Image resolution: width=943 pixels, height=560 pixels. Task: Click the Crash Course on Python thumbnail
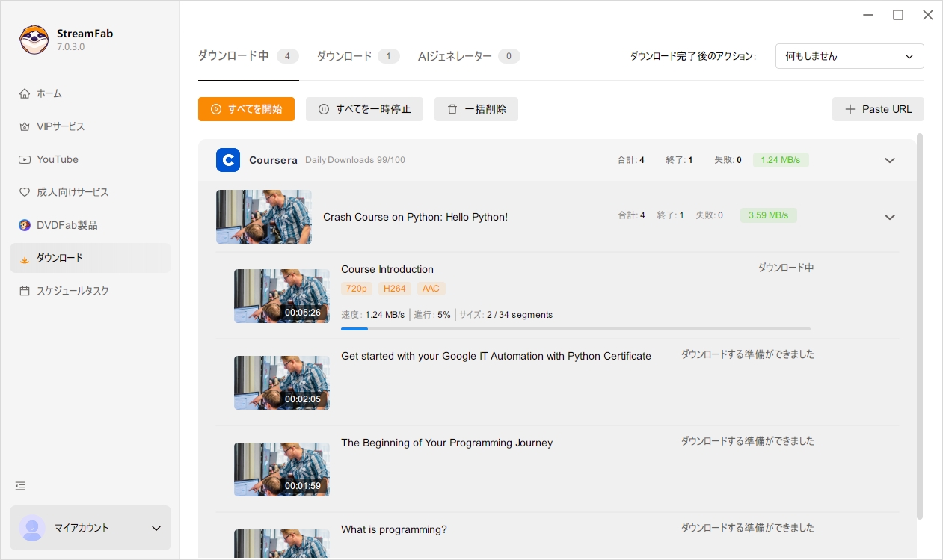coord(264,217)
